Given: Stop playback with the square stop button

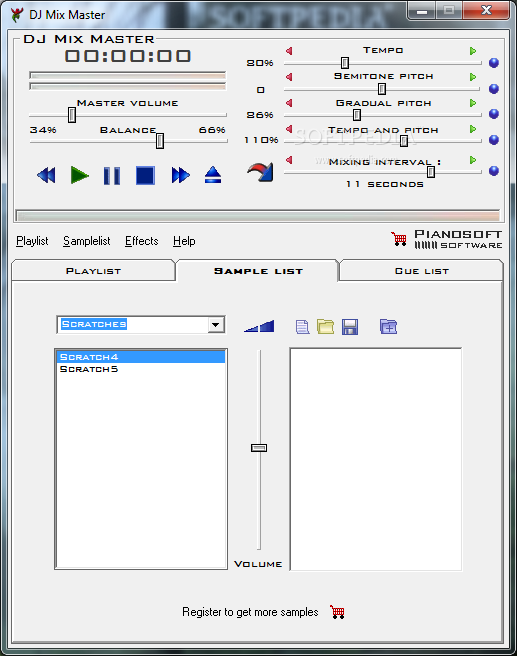Looking at the screenshot, I should pos(145,175).
